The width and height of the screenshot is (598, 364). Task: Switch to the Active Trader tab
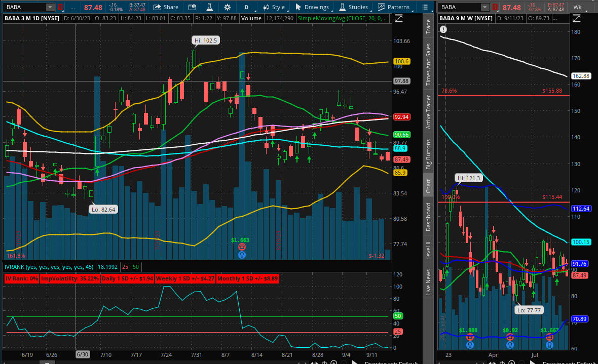(x=428, y=112)
